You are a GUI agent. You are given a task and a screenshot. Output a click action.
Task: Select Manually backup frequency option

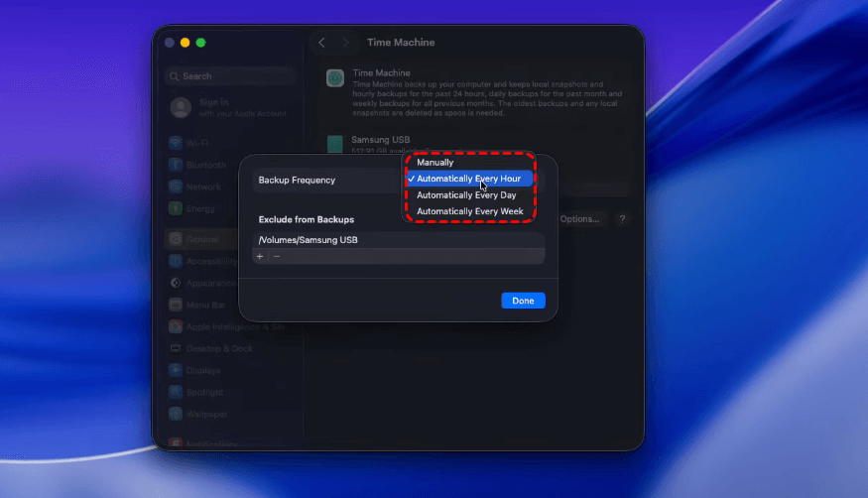pyautogui.click(x=434, y=162)
